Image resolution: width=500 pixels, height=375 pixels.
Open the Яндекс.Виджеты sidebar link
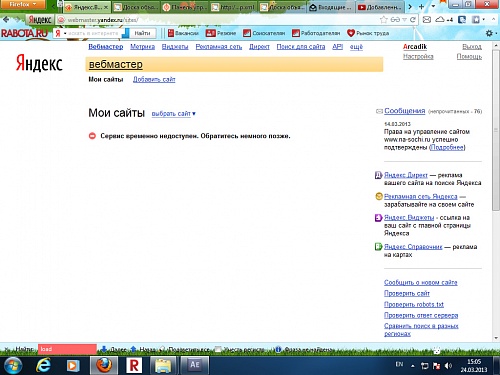click(409, 218)
